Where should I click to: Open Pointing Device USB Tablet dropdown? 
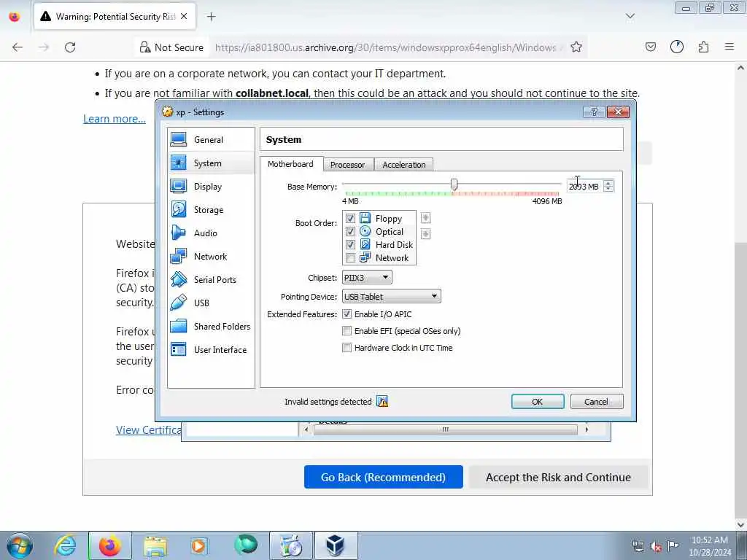pyautogui.click(x=391, y=296)
